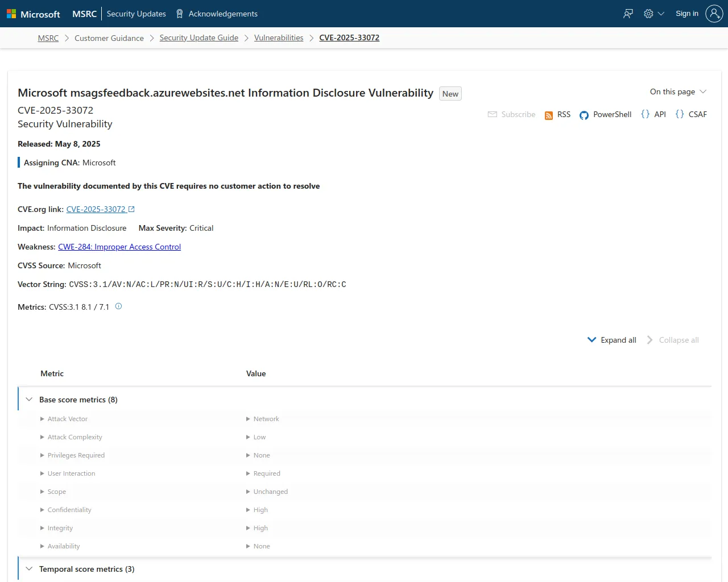Expand the Attack Vector row

(42, 419)
